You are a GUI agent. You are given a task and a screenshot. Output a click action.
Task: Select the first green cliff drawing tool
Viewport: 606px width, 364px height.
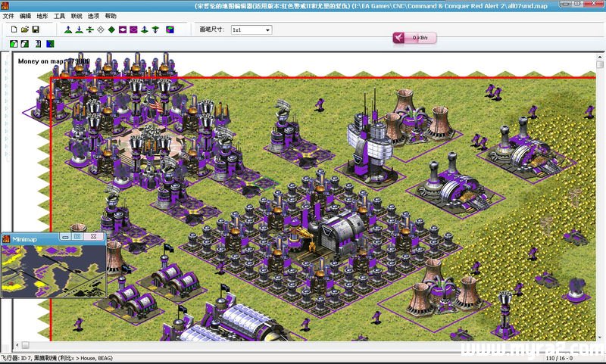14,44
